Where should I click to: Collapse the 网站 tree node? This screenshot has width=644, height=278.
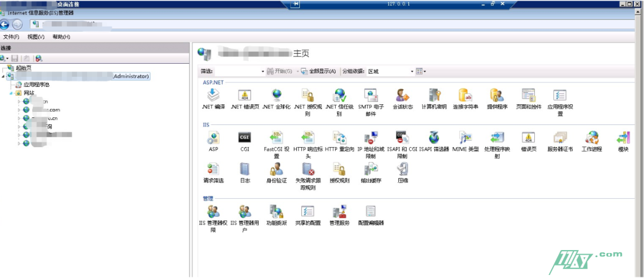click(13, 93)
